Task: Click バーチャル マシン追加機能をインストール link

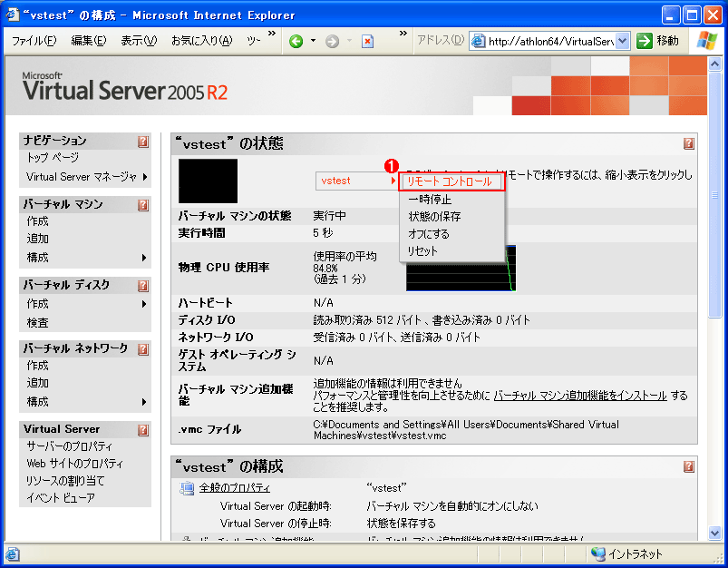Action: (580, 396)
